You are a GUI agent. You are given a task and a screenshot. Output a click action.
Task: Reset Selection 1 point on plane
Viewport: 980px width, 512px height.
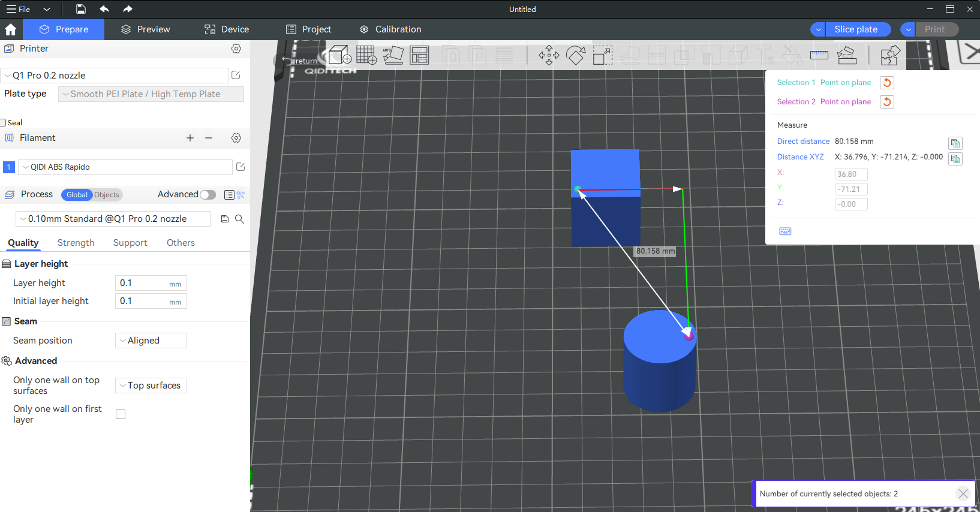click(x=886, y=83)
